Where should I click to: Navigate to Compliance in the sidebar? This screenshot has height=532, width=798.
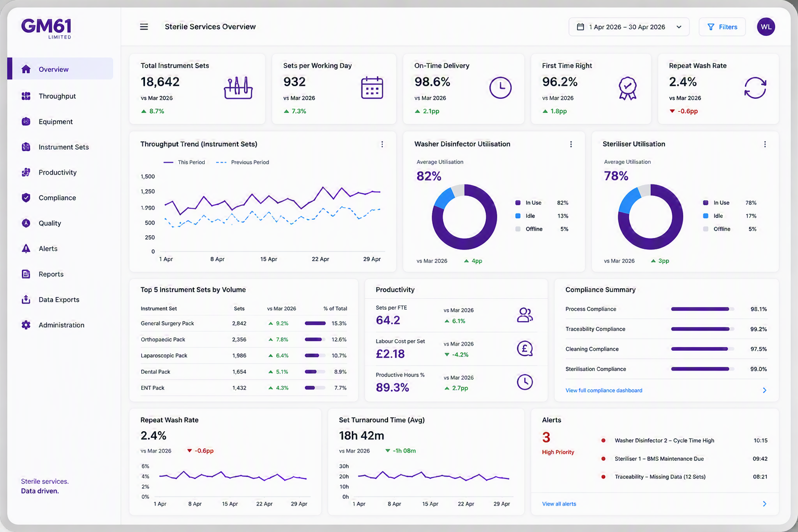coord(60,197)
